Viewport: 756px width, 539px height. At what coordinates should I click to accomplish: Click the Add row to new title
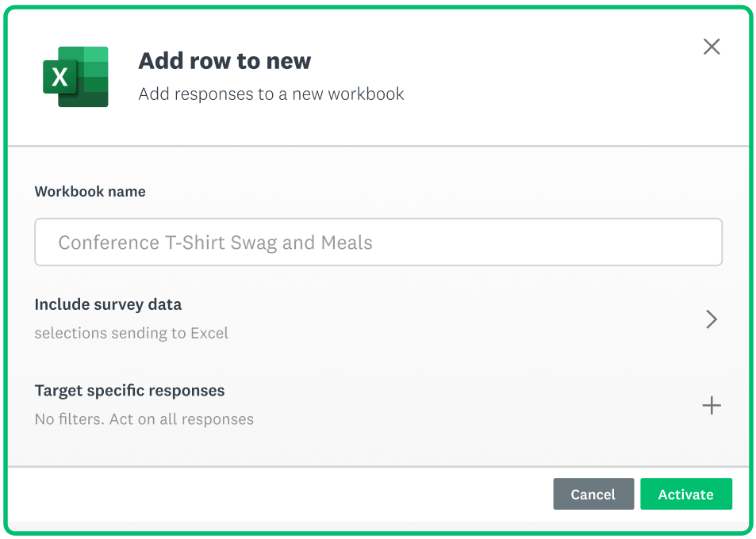pos(224,60)
